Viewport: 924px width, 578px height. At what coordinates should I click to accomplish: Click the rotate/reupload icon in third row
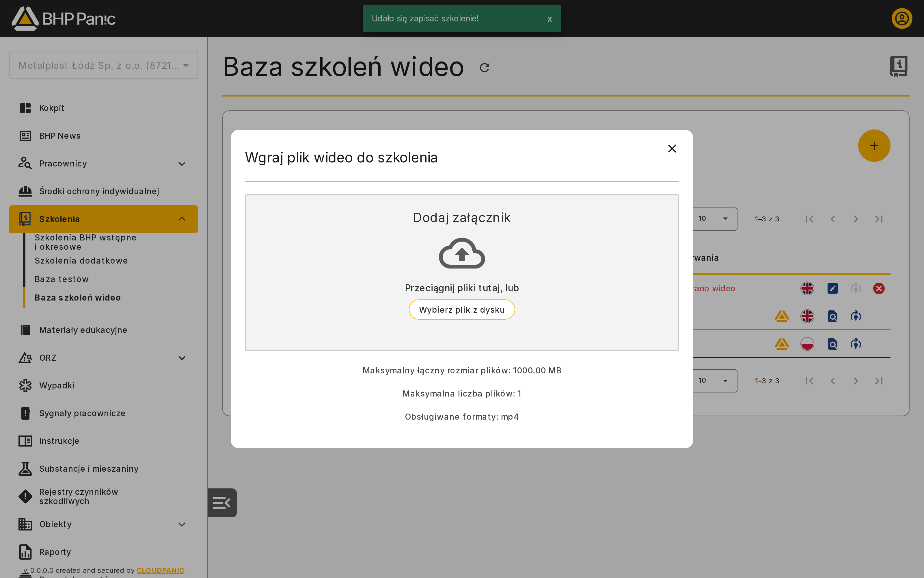coord(856,344)
